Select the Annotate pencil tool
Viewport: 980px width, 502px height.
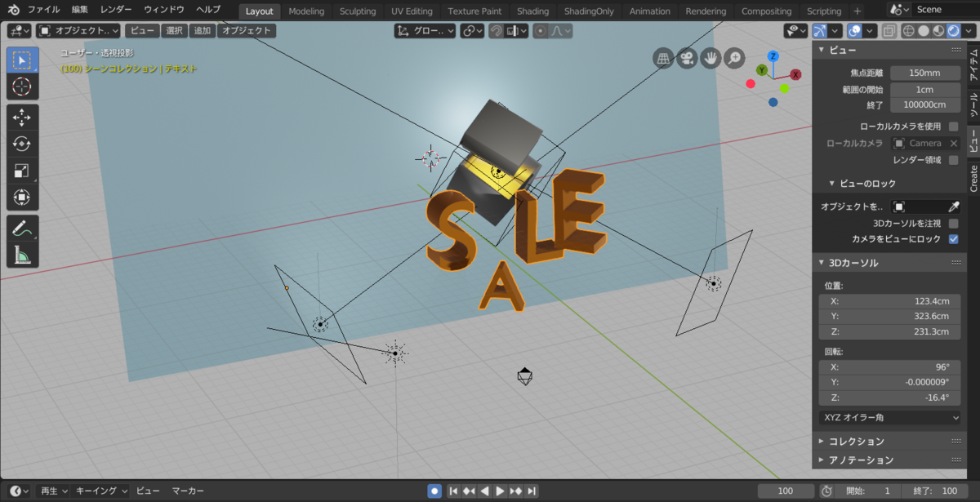point(22,229)
